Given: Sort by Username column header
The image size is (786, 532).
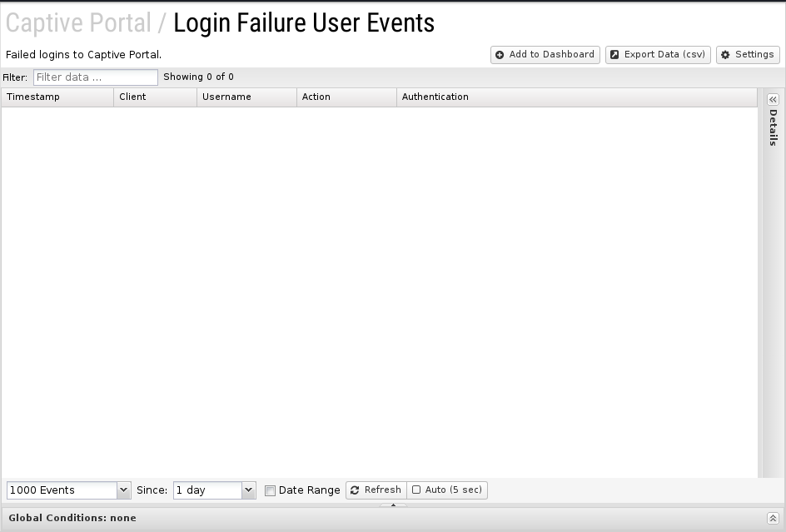Looking at the screenshot, I should (246, 97).
